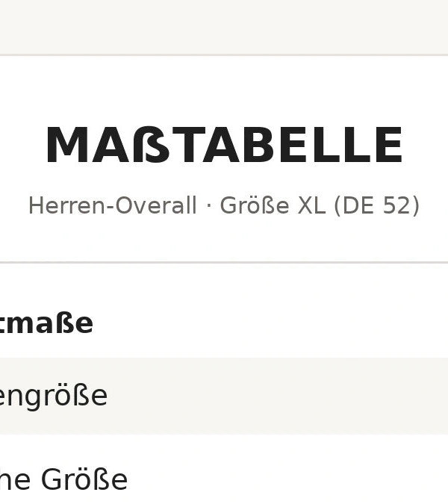Click the white space between title and subtitle

click(224, 178)
